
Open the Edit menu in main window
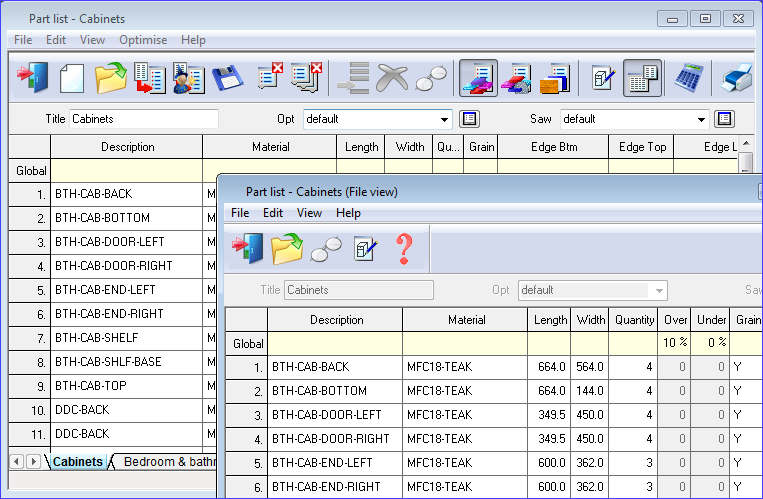(55, 40)
